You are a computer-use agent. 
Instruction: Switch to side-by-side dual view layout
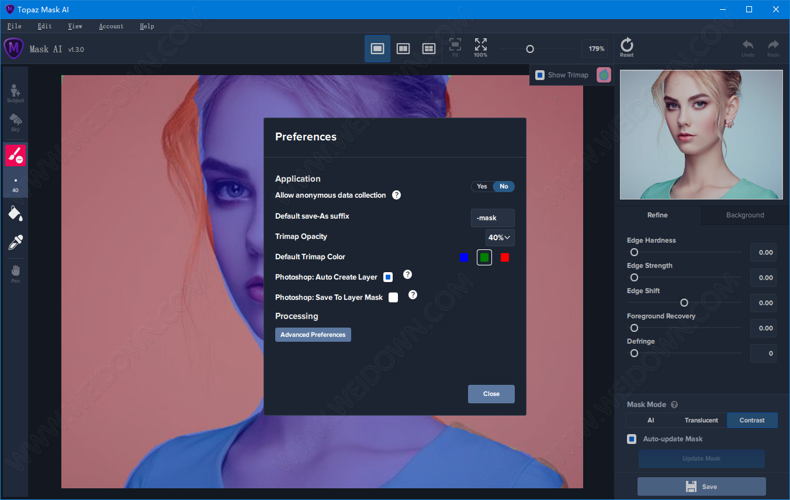(403, 48)
